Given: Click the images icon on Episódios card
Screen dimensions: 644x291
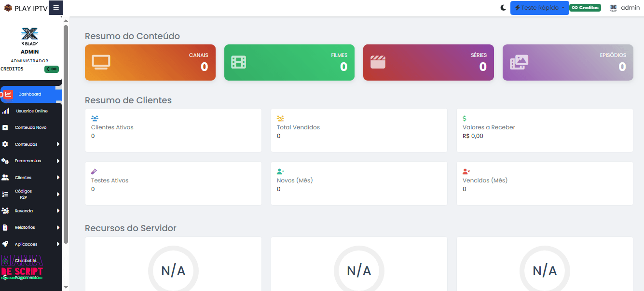Looking at the screenshot, I should pos(519,62).
